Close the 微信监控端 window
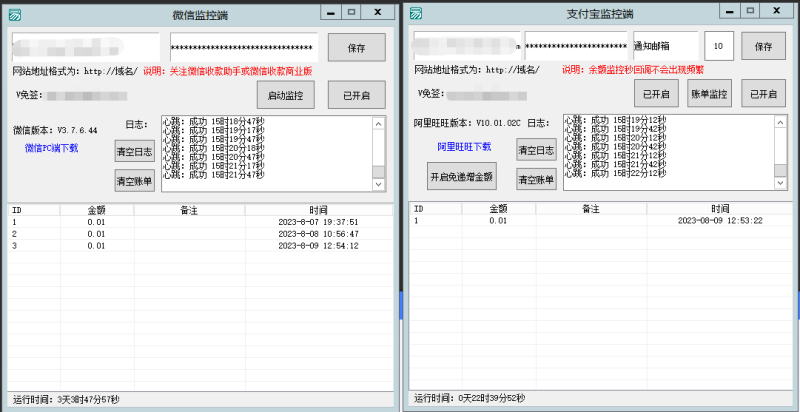This screenshot has width=800, height=412. (x=378, y=12)
